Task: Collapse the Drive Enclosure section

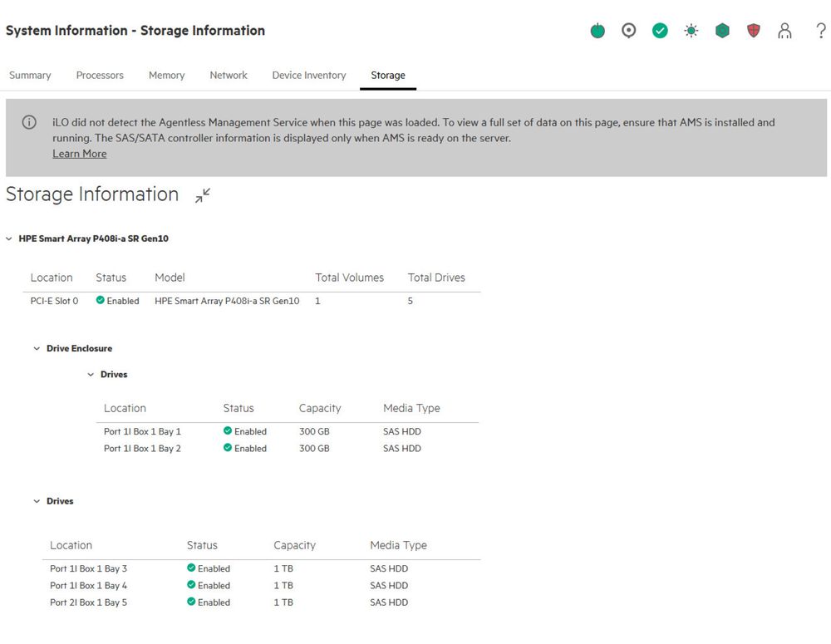Action: [x=37, y=349]
